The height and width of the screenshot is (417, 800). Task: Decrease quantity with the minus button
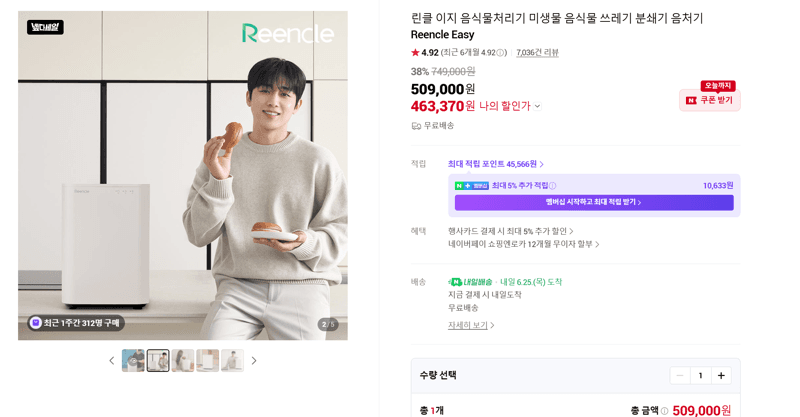coord(680,376)
